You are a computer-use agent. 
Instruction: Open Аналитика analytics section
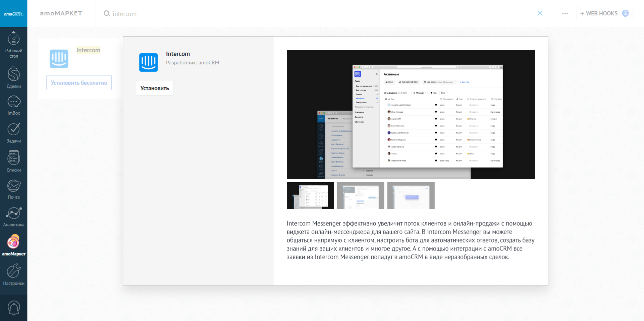[13, 217]
